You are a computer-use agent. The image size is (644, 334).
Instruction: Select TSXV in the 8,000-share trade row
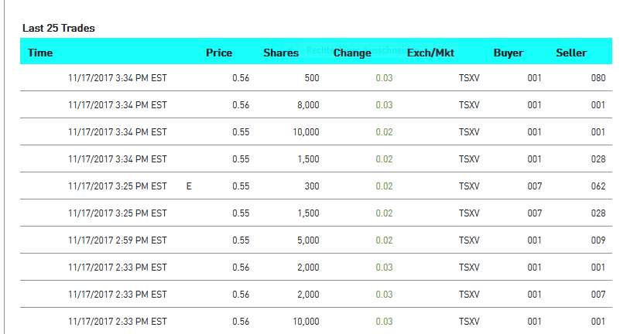click(470, 105)
